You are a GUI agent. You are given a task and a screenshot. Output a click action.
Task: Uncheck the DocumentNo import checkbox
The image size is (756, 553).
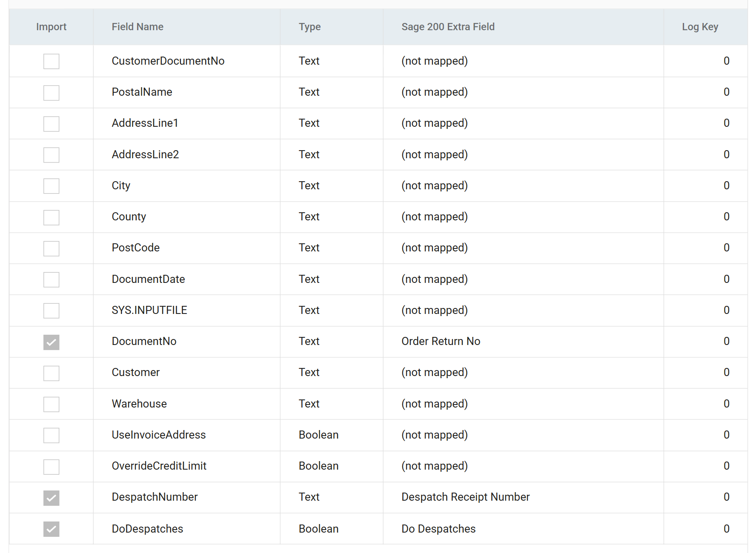(x=51, y=342)
